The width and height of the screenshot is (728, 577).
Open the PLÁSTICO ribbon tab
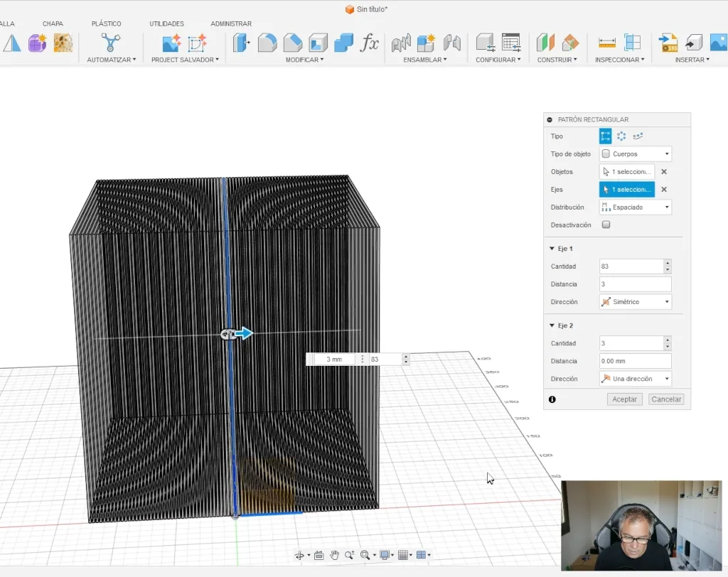(x=106, y=23)
